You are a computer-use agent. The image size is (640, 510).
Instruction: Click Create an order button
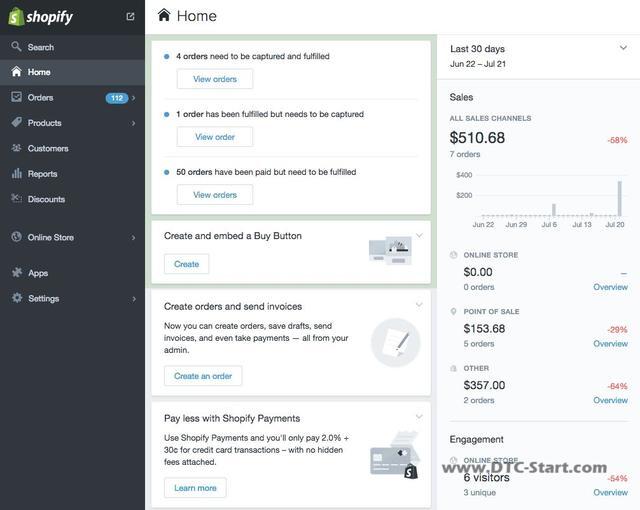click(203, 376)
